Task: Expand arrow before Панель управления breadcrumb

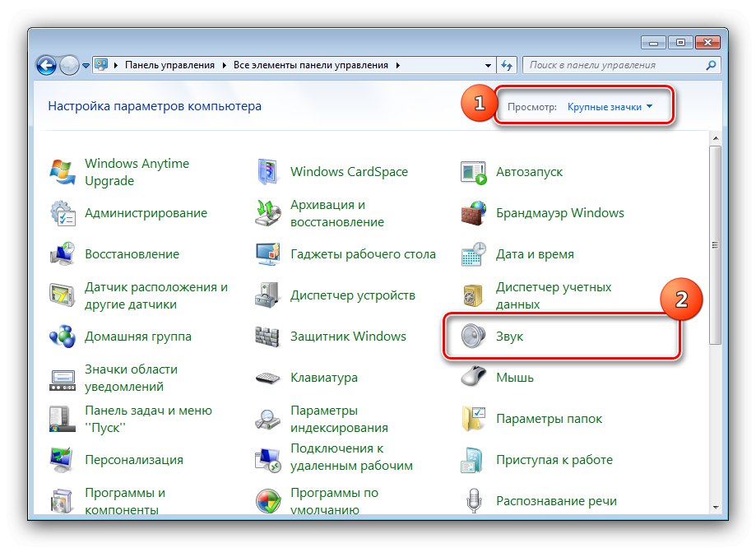Action: (x=116, y=65)
